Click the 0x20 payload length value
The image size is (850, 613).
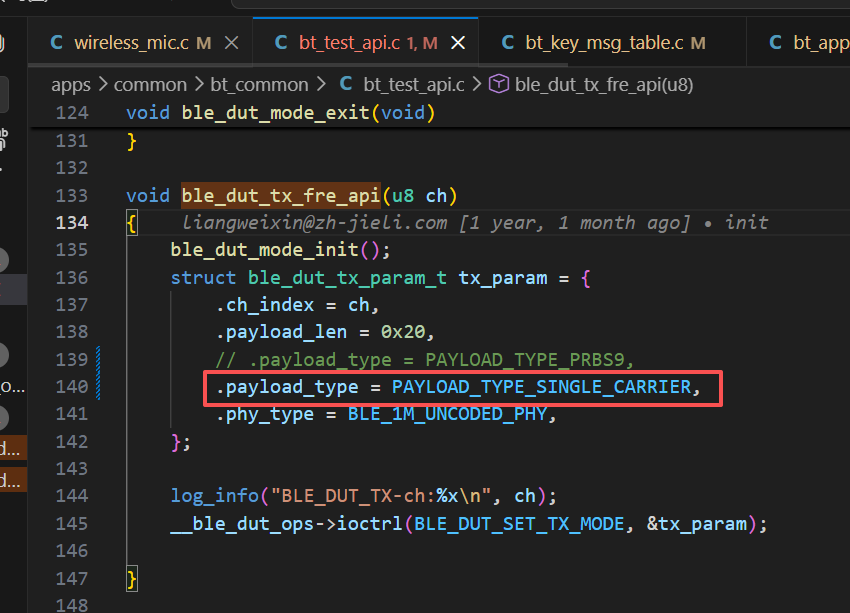403,332
